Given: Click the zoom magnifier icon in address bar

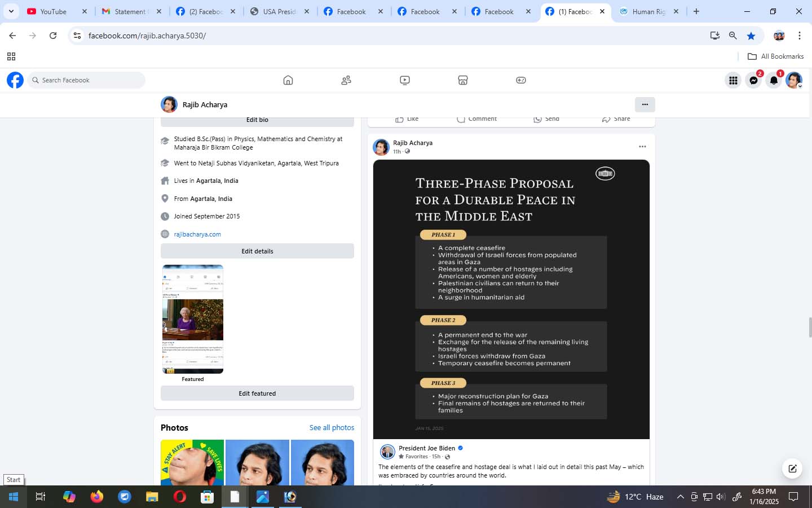Looking at the screenshot, I should point(733,36).
